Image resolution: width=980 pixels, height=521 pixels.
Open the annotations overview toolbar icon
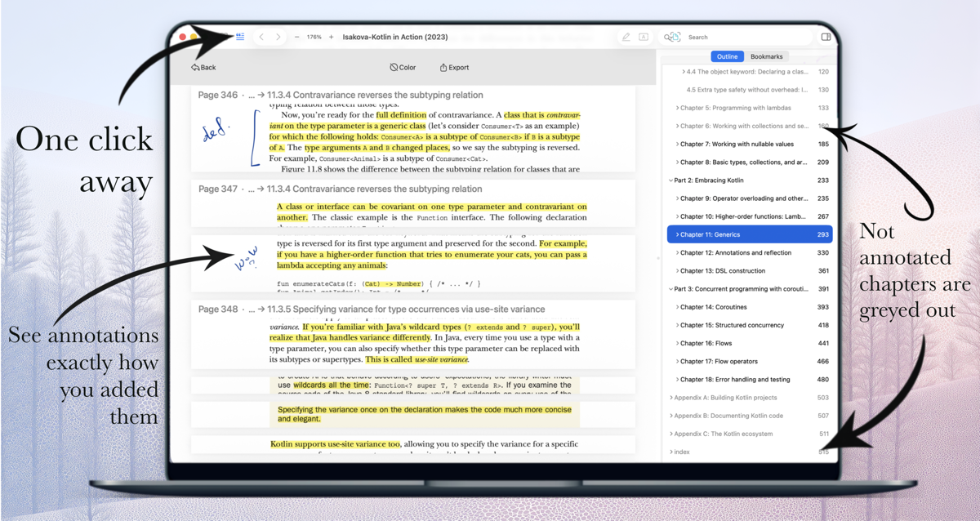240,37
